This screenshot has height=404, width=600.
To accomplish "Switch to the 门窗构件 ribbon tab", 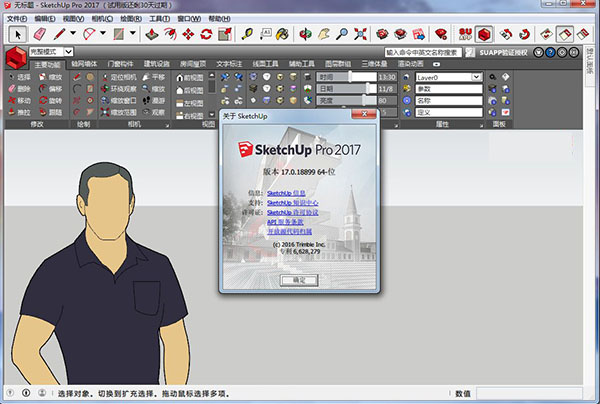I will coord(121,64).
